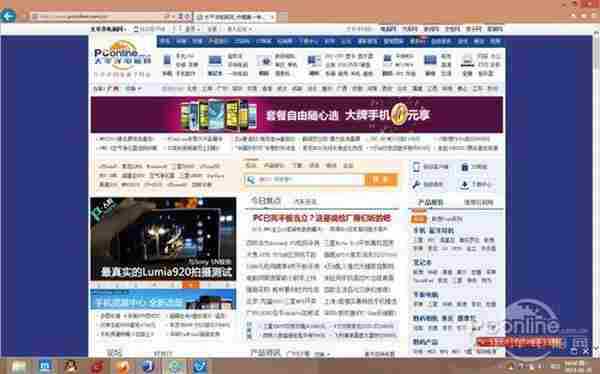Open the phone icon shortcut above the 产品报价 panel
The height and width of the screenshot is (374, 600).
point(416,167)
